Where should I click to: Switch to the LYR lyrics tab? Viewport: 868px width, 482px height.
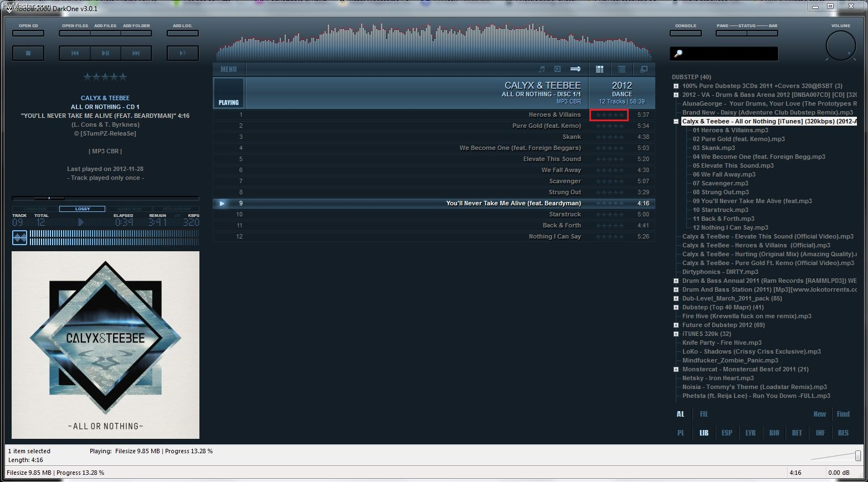point(751,433)
